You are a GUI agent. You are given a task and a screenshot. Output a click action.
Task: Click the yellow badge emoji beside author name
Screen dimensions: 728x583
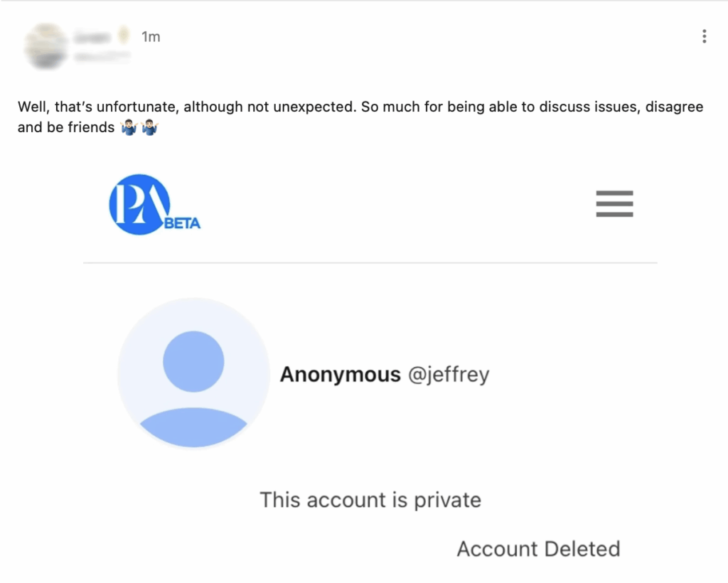(123, 36)
